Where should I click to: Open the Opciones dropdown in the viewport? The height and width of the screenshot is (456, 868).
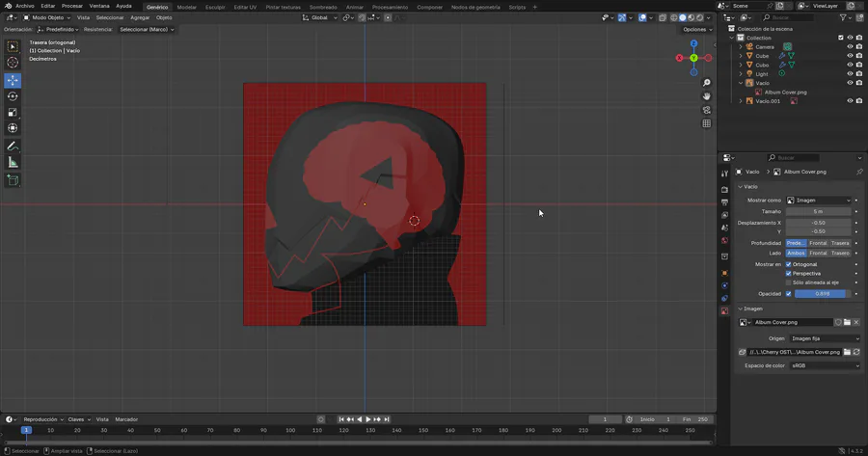coord(697,29)
